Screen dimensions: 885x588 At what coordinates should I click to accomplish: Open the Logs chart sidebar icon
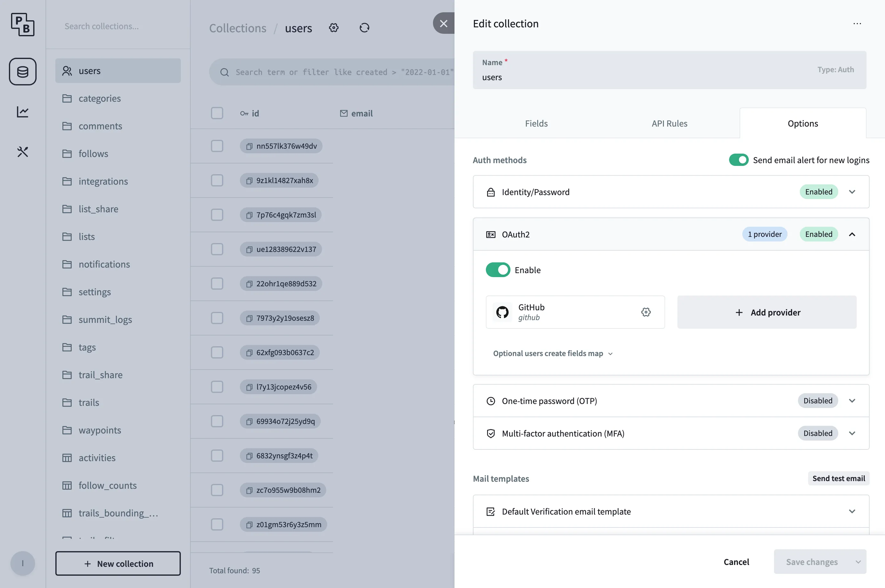(22, 112)
